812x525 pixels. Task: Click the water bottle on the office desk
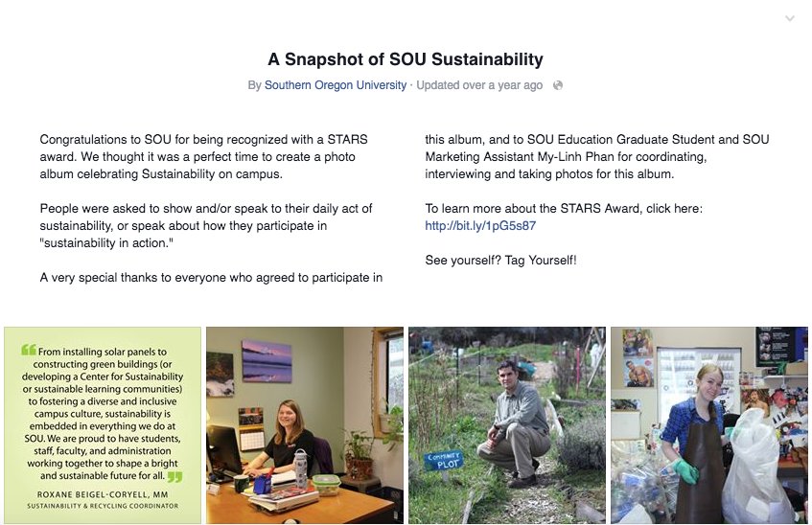click(x=300, y=468)
